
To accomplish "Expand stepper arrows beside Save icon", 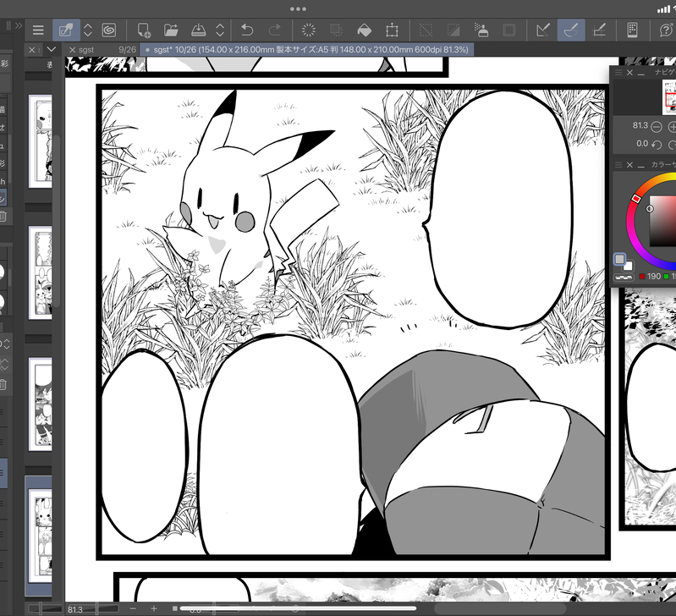I will click(220, 30).
